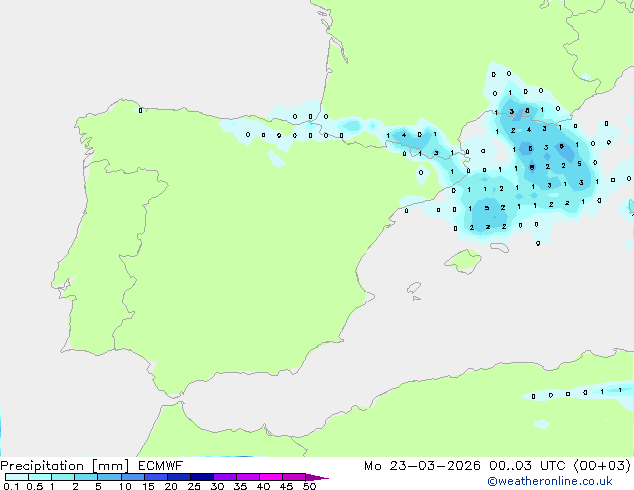The width and height of the screenshot is (634, 490).
Task: Click the legend label '10'
Action: pos(125,486)
